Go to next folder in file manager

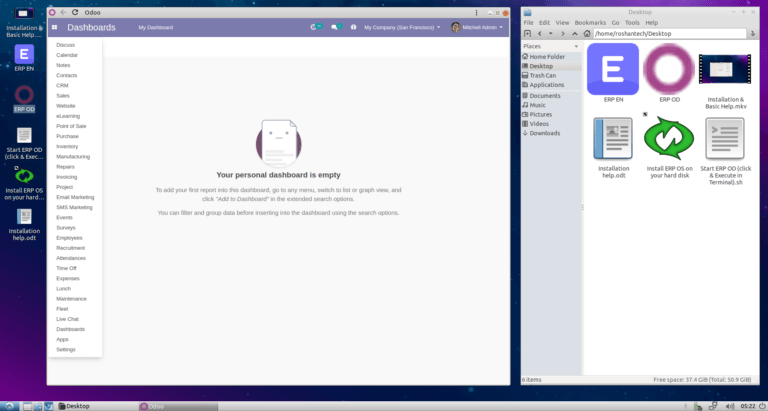(x=563, y=34)
